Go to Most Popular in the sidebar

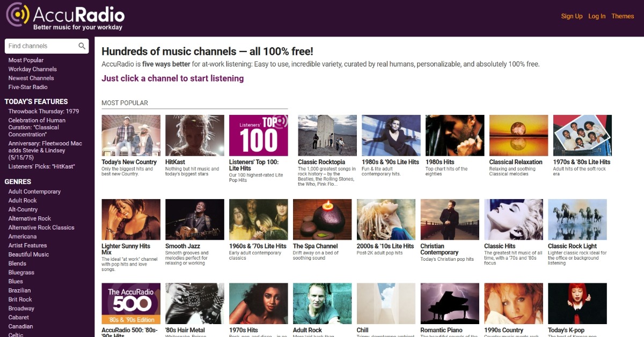pyautogui.click(x=26, y=60)
